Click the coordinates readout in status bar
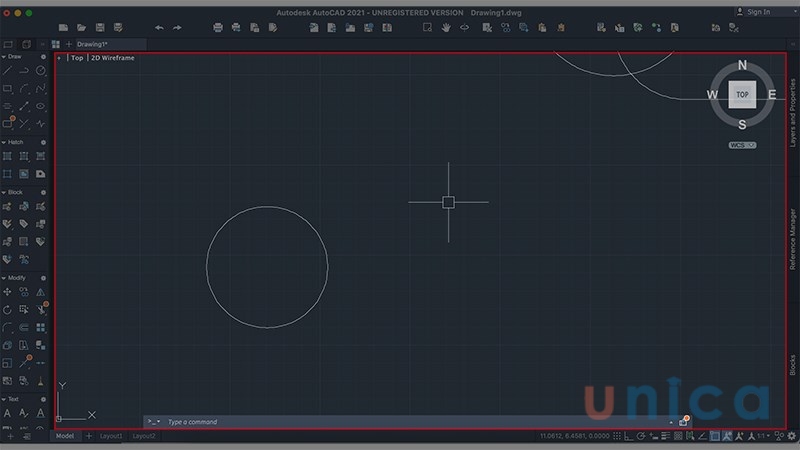Viewport: 800px width, 450px height. pos(574,436)
